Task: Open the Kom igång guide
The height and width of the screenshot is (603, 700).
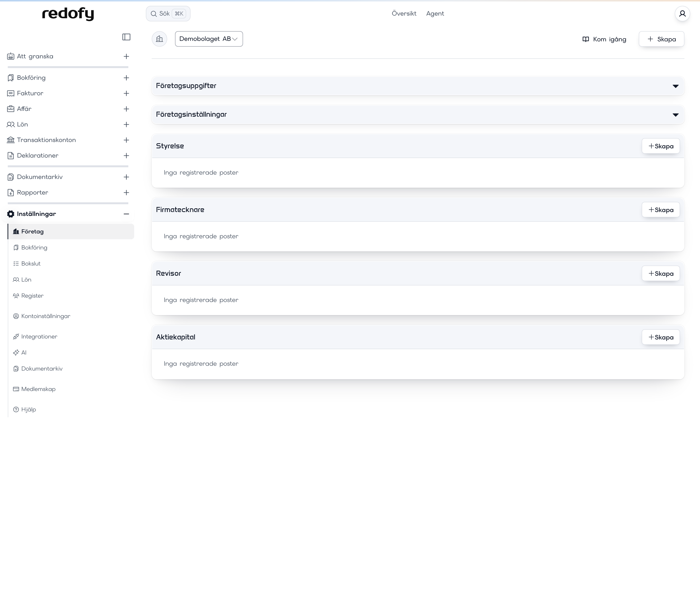Action: click(x=604, y=39)
